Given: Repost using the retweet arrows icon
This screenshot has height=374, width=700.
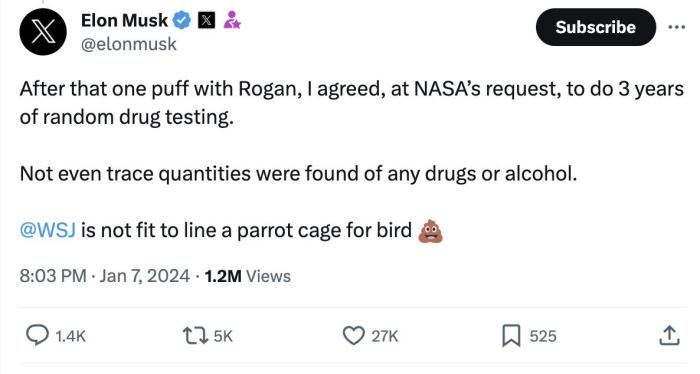Looking at the screenshot, I should [196, 336].
